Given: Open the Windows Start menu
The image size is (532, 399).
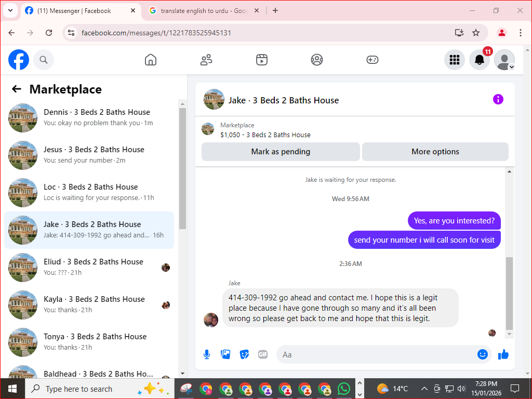Looking at the screenshot, I should coord(12,389).
